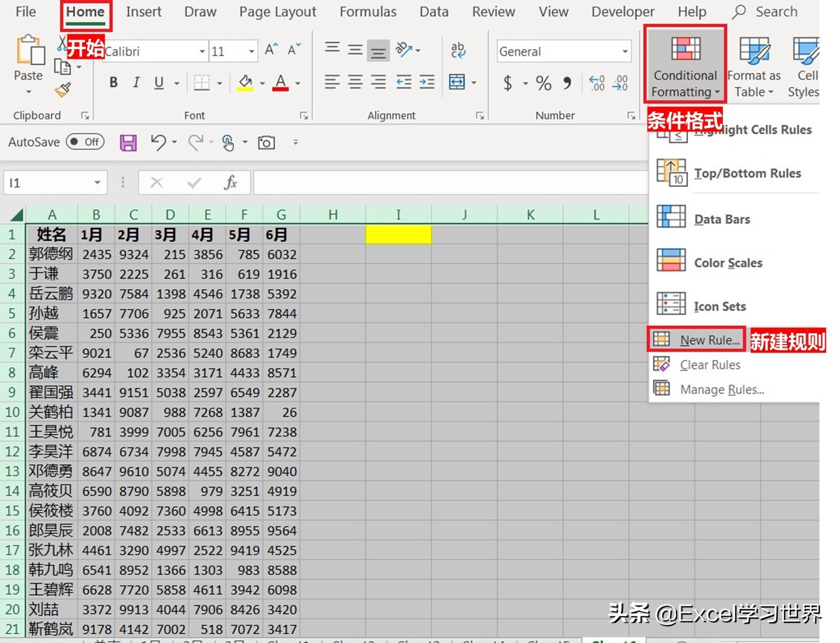This screenshot has height=643, width=840.
Task: Select the Format Painter brush icon
Action: (x=62, y=89)
